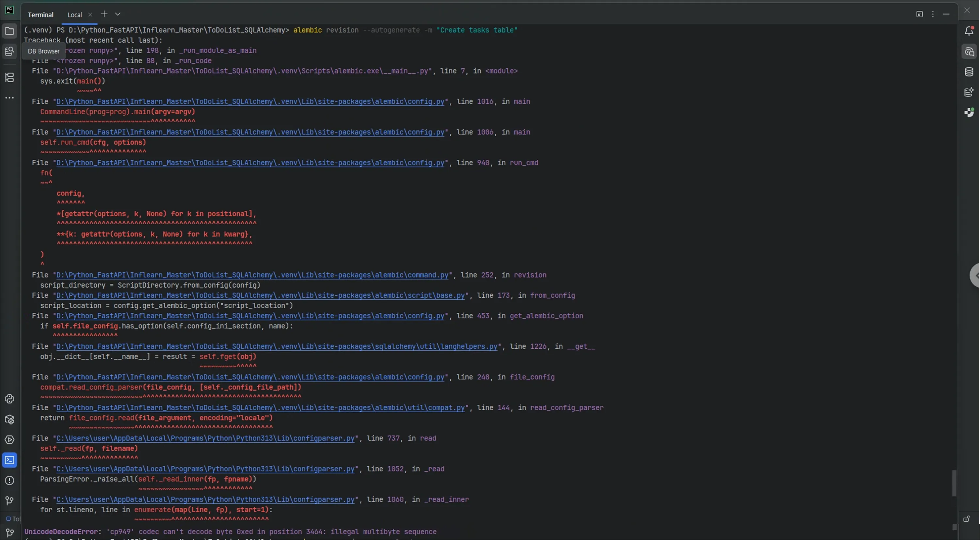980x540 pixels.
Task: Open the Structure tool window
Action: (9, 78)
